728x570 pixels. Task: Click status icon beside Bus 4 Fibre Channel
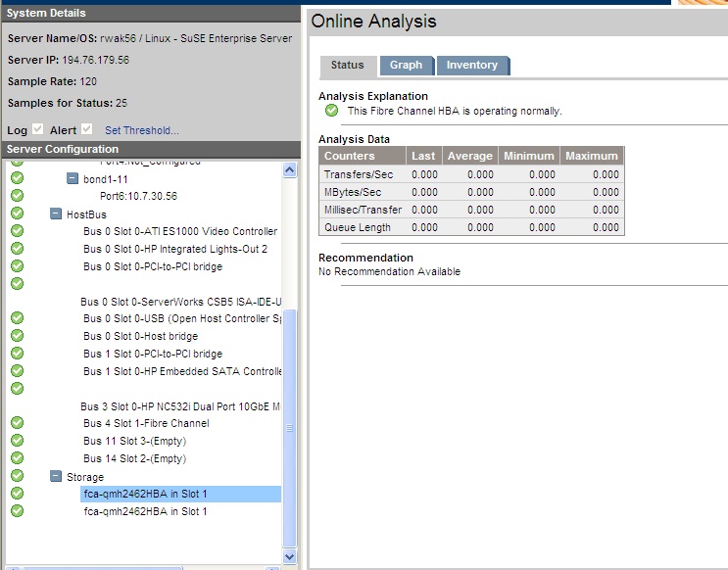[x=17, y=423]
